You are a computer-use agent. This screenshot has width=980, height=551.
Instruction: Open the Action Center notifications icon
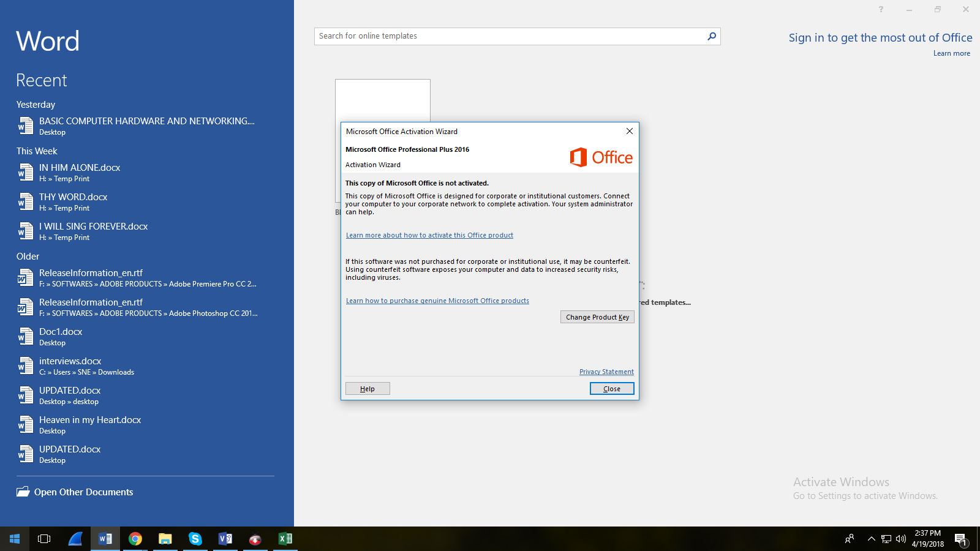[960, 539]
